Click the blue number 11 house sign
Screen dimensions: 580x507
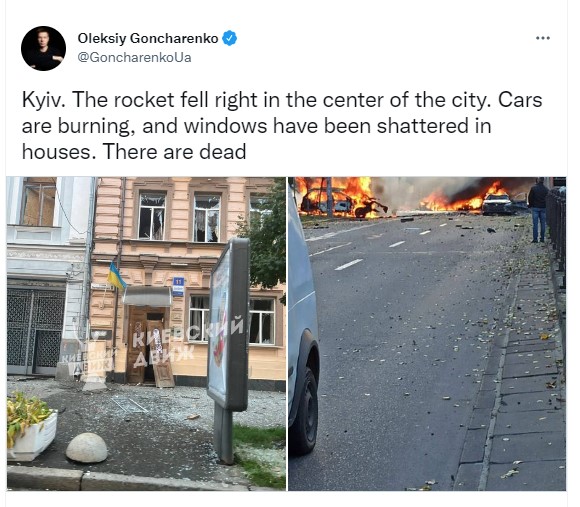(178, 287)
